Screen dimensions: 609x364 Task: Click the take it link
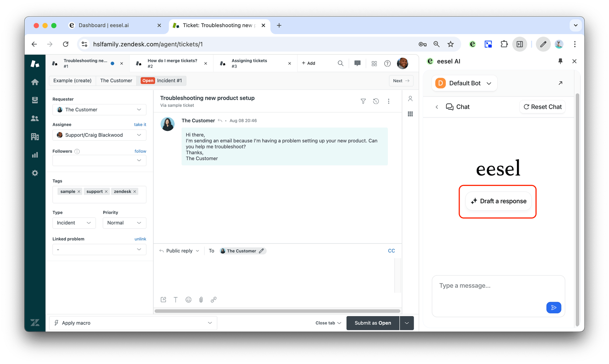click(x=140, y=124)
